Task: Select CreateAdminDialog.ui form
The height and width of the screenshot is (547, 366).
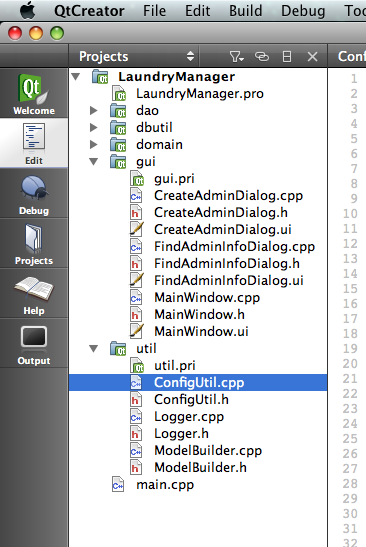Action: click(x=223, y=230)
